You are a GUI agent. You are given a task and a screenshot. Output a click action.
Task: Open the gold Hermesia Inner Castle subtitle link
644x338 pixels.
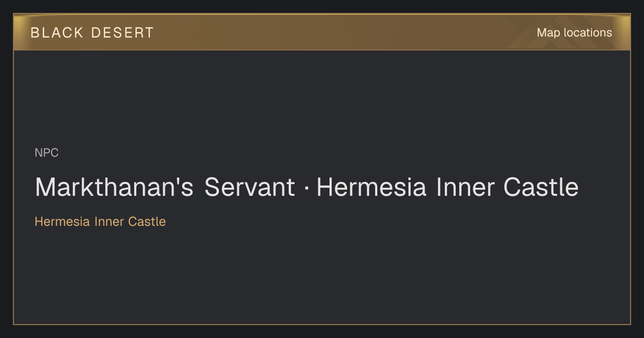tap(100, 222)
